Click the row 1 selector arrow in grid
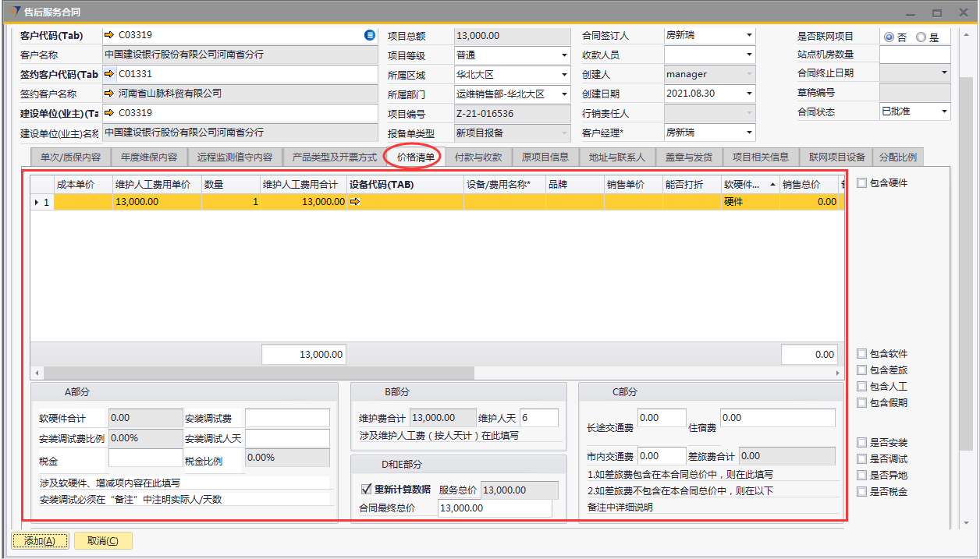980x559 pixels. click(x=36, y=202)
